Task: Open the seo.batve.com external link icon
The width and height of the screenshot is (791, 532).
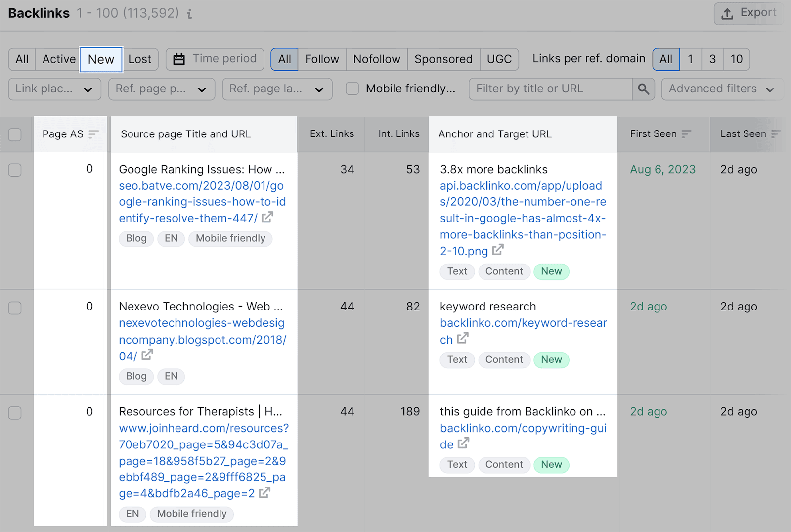Action: pyautogui.click(x=266, y=217)
